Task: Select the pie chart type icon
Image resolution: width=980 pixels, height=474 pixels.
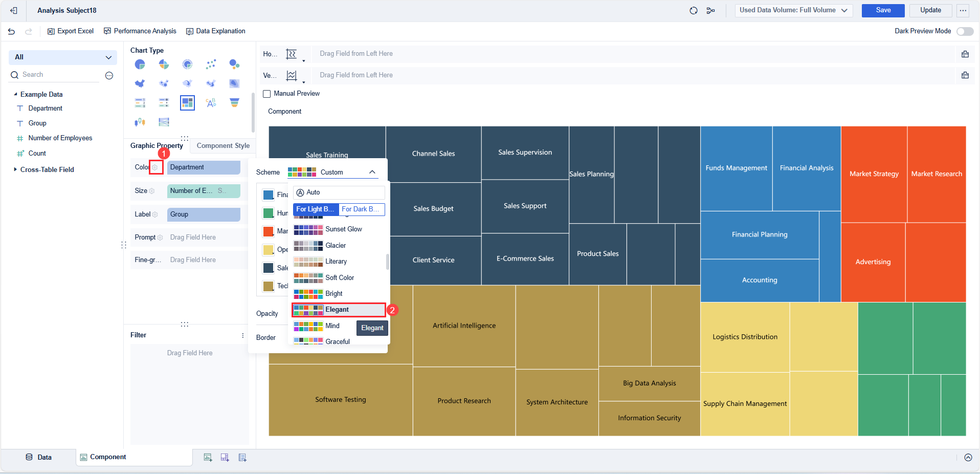Action: click(140, 64)
